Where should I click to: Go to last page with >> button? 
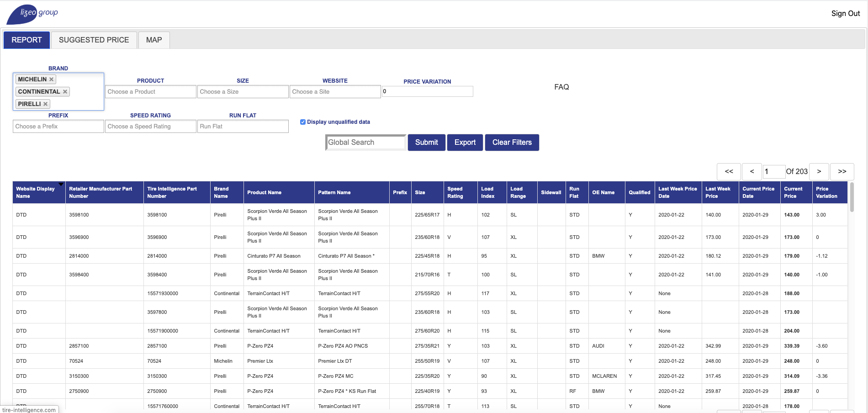[842, 172]
